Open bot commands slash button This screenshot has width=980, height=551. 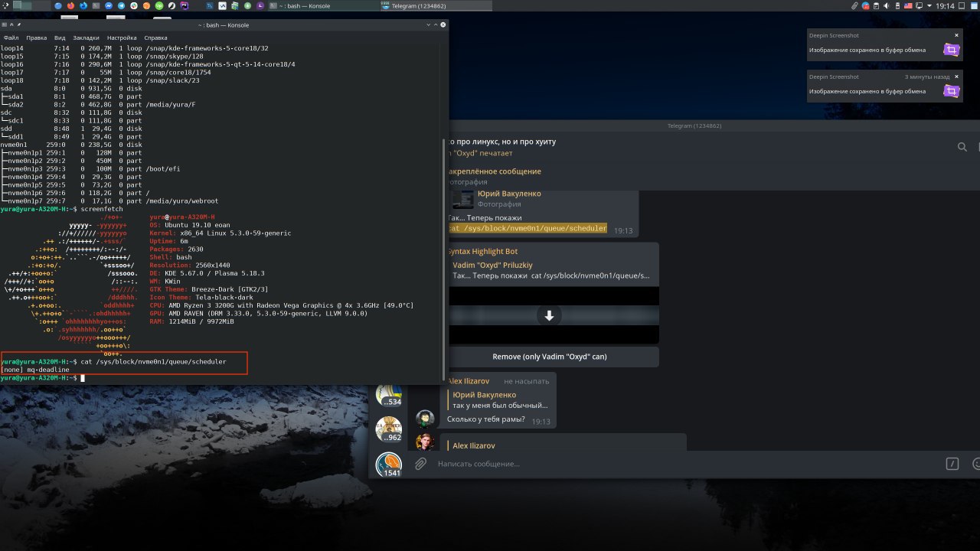(952, 464)
